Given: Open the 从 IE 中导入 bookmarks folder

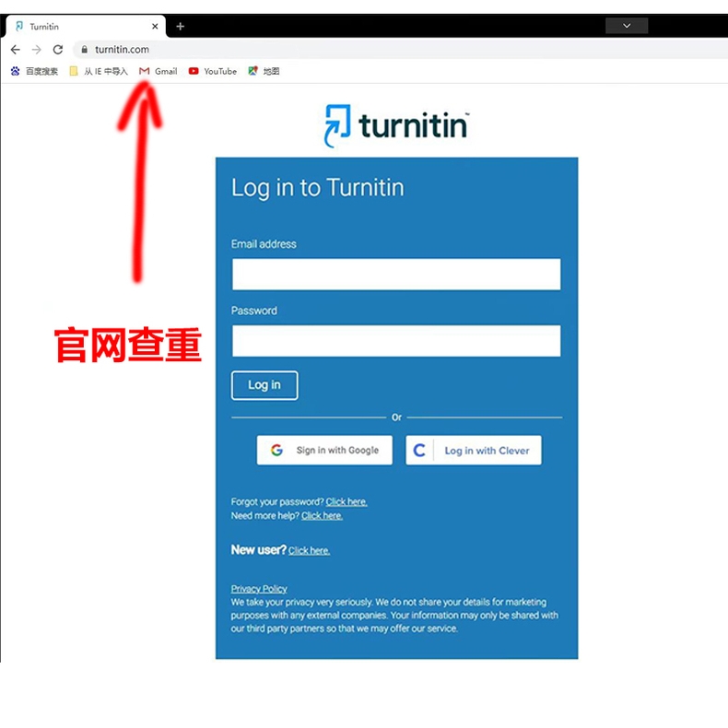Looking at the screenshot, I should [x=99, y=71].
